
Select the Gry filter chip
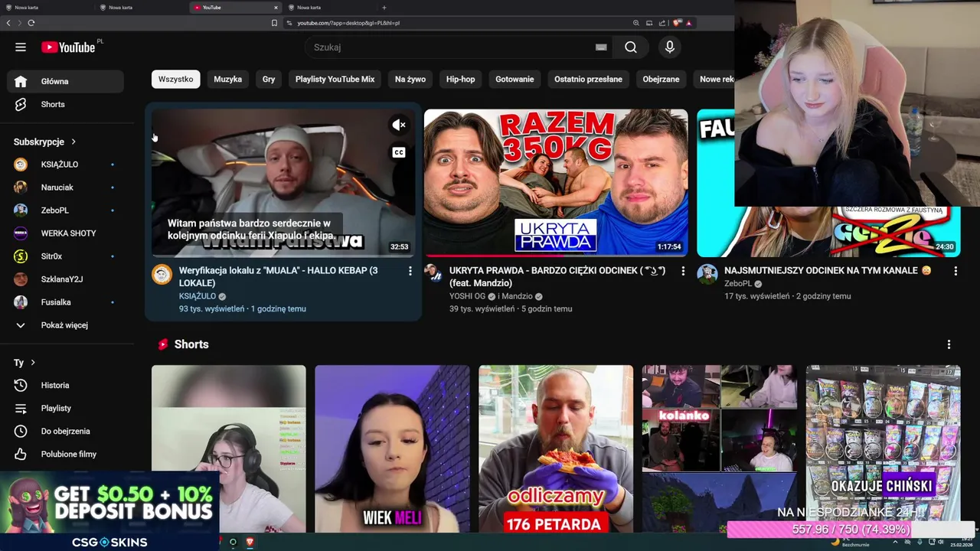tap(269, 79)
